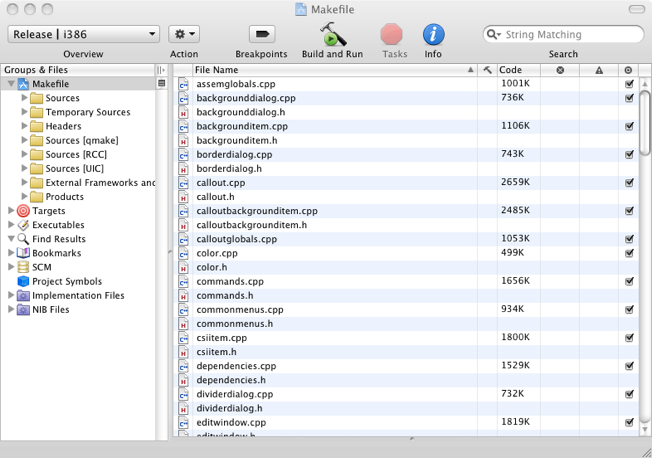Open the Action gear dropdown menu
Image resolution: width=652 pixels, height=458 pixels.
[x=184, y=34]
